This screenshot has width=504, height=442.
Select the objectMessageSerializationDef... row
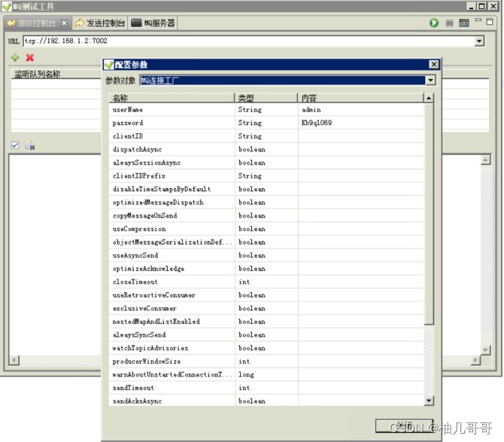tap(266, 242)
